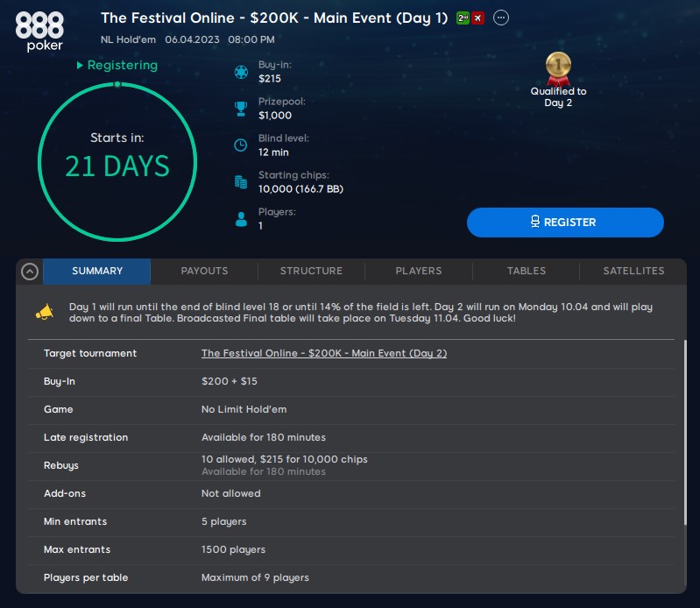Viewport: 700px width, 608px height.
Task: Click the 888poker logo
Action: [x=39, y=32]
